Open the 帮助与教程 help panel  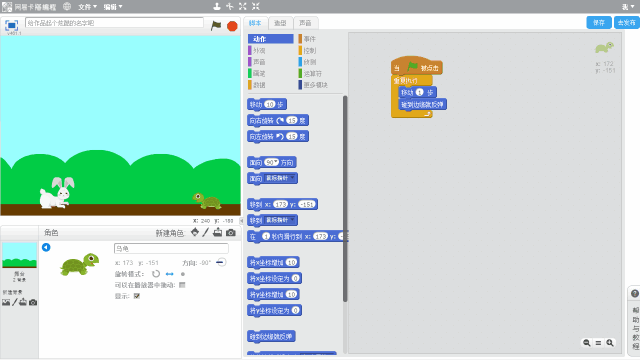(x=635, y=327)
